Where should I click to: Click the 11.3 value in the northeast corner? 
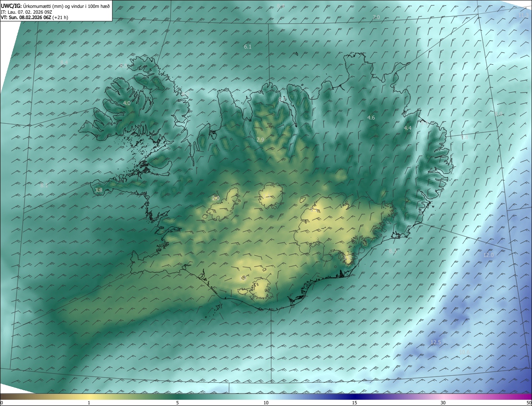click(x=523, y=15)
